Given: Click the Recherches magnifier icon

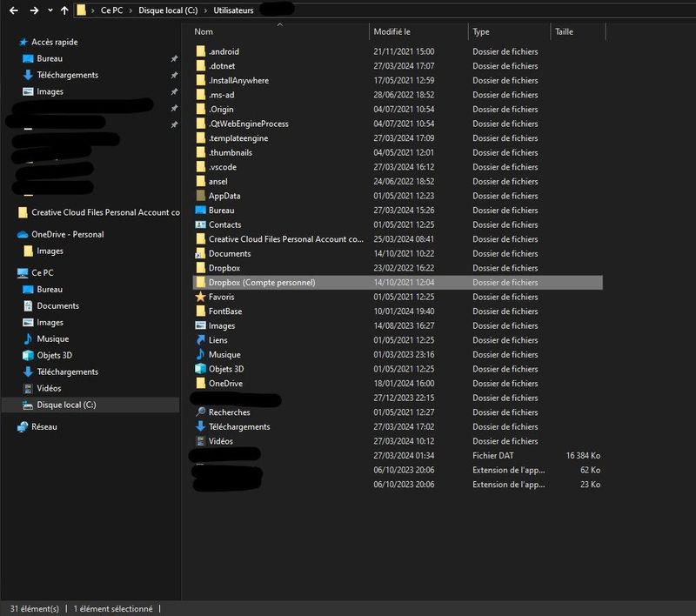Looking at the screenshot, I should coord(201,412).
